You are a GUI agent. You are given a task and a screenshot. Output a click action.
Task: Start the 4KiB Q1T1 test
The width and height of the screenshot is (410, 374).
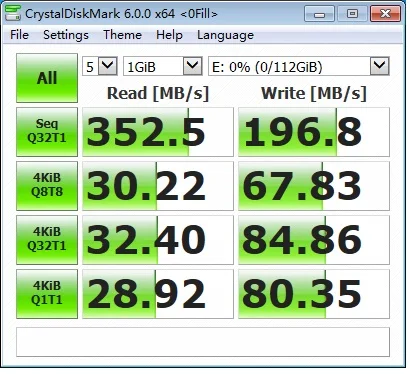tap(47, 294)
